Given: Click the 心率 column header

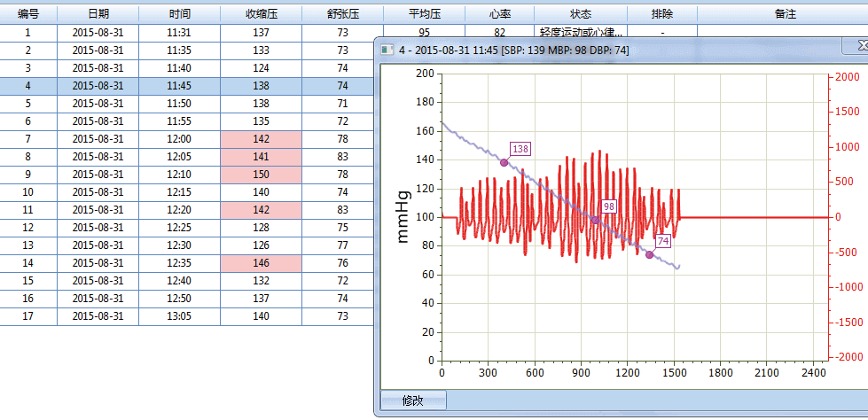Looking at the screenshot, I should [x=499, y=15].
